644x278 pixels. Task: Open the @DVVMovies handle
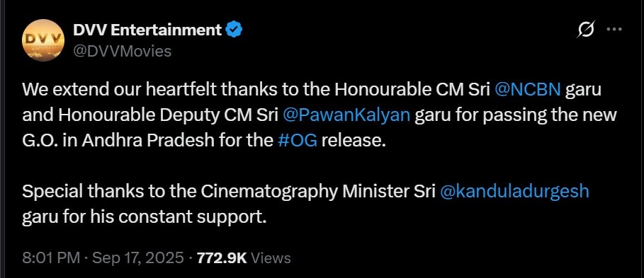pyautogui.click(x=122, y=51)
